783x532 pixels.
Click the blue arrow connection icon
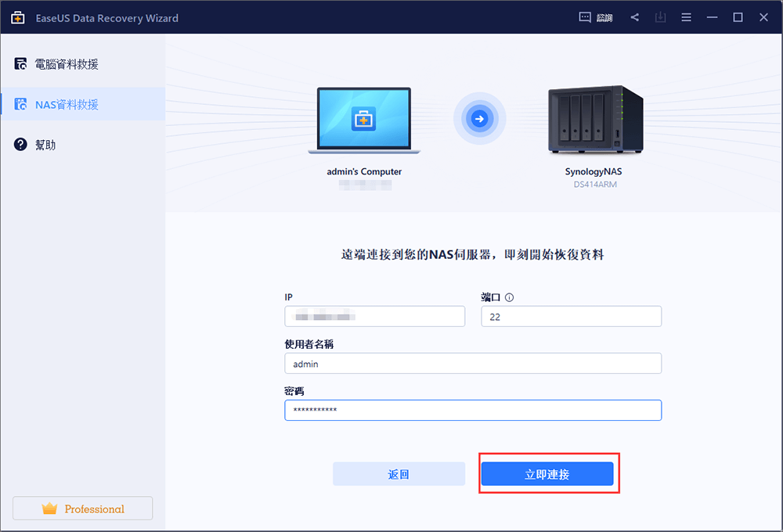click(x=479, y=119)
